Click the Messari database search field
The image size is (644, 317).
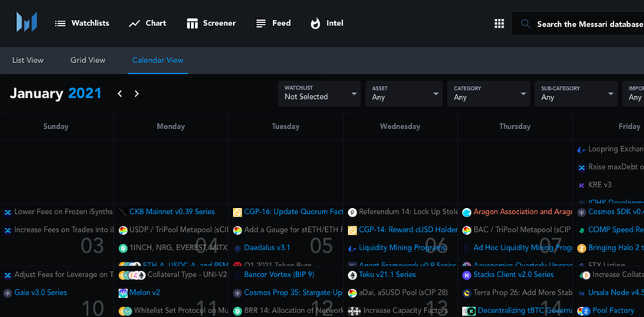[577, 24]
